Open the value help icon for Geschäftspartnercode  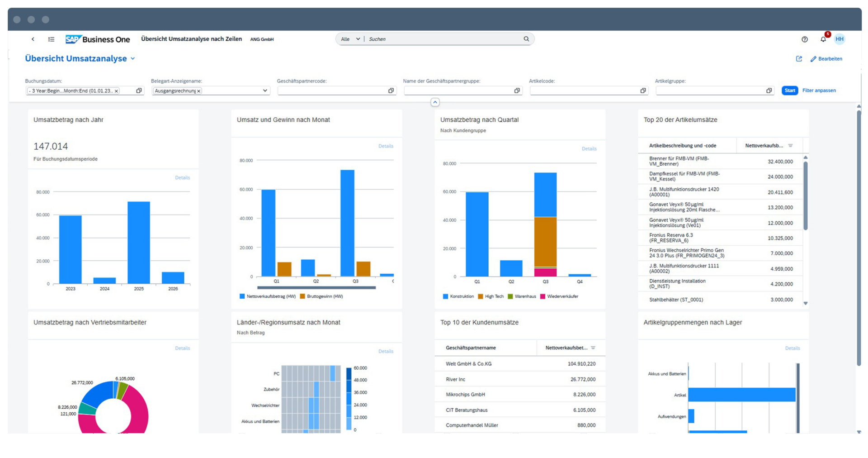[391, 91]
